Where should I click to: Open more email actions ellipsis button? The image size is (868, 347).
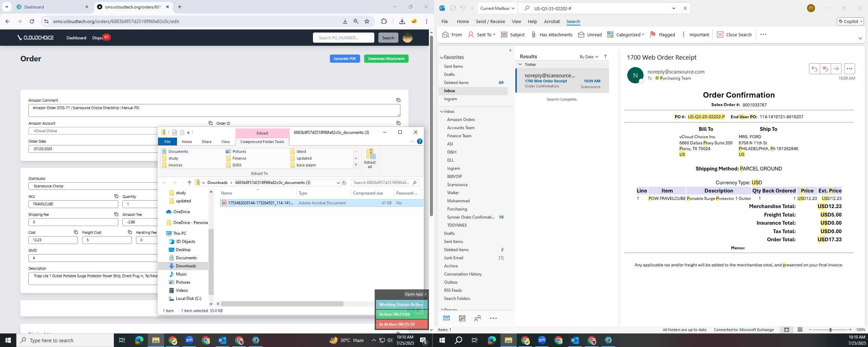coord(849,69)
